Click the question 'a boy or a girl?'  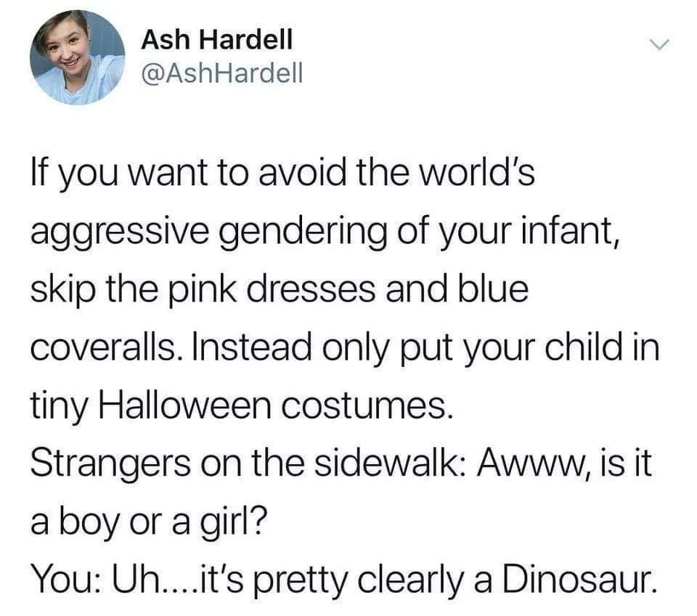click(x=150, y=523)
